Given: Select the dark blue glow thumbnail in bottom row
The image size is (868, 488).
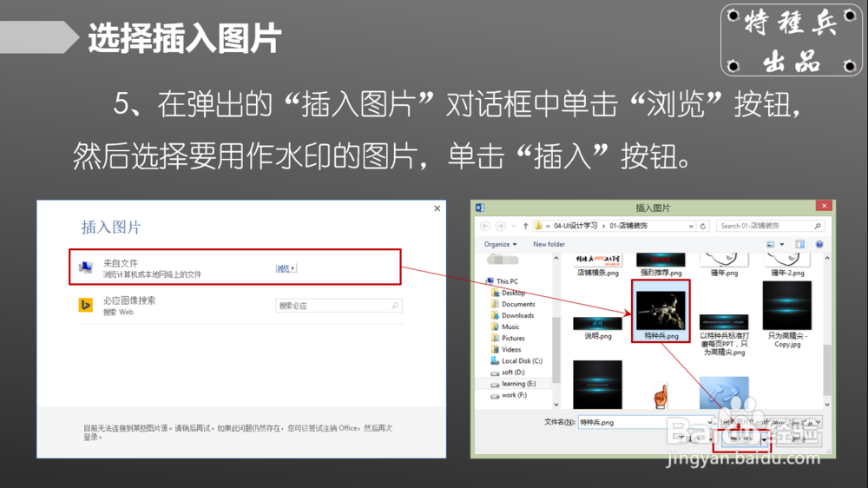Looking at the screenshot, I should [597, 385].
